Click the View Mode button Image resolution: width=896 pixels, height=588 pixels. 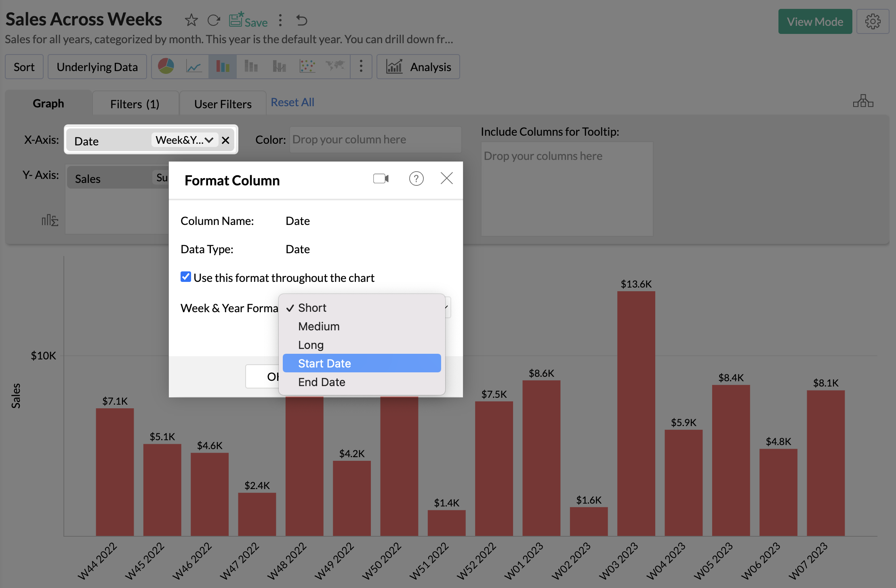point(815,21)
